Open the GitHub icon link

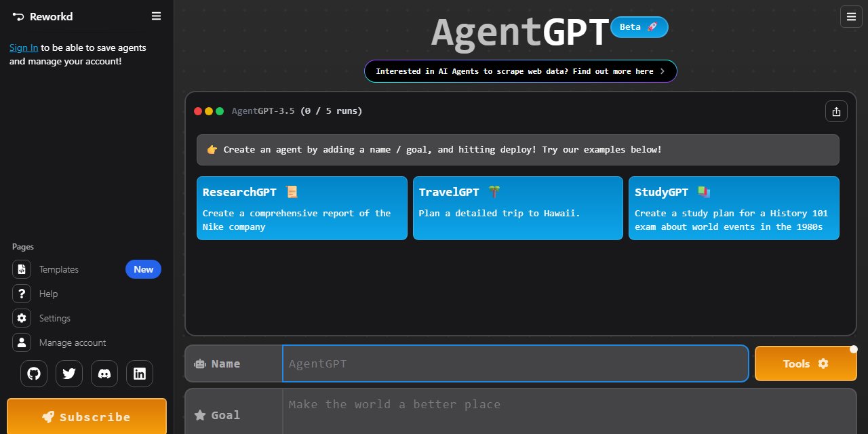point(34,374)
